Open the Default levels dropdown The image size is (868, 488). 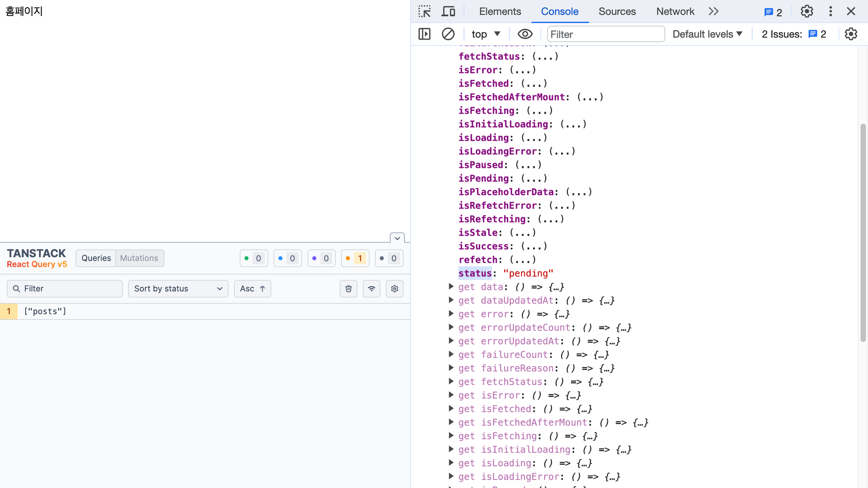point(707,34)
